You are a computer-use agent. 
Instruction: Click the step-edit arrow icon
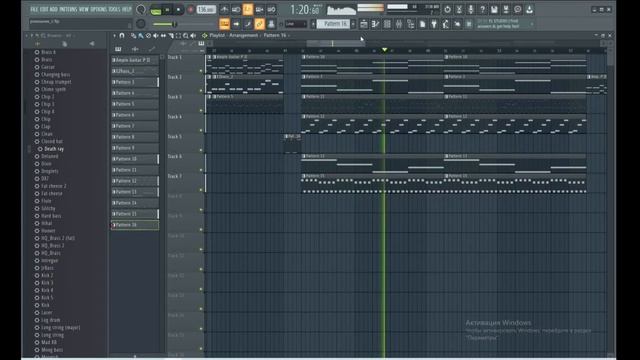236,24
